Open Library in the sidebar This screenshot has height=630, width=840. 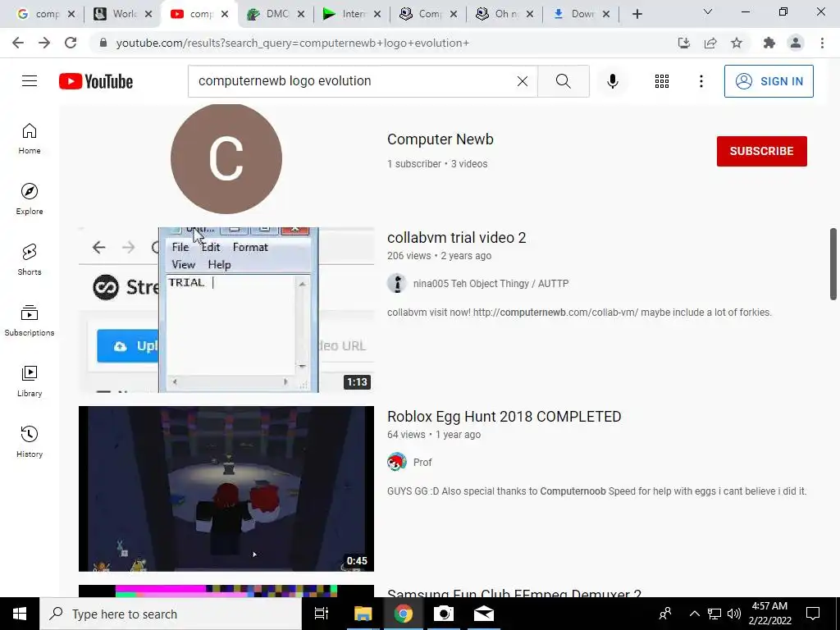[30, 381]
